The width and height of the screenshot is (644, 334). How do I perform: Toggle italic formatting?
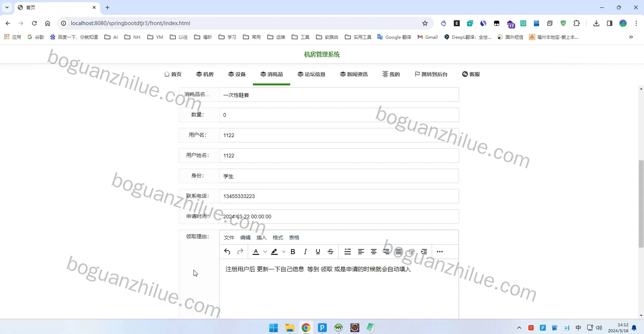click(305, 252)
